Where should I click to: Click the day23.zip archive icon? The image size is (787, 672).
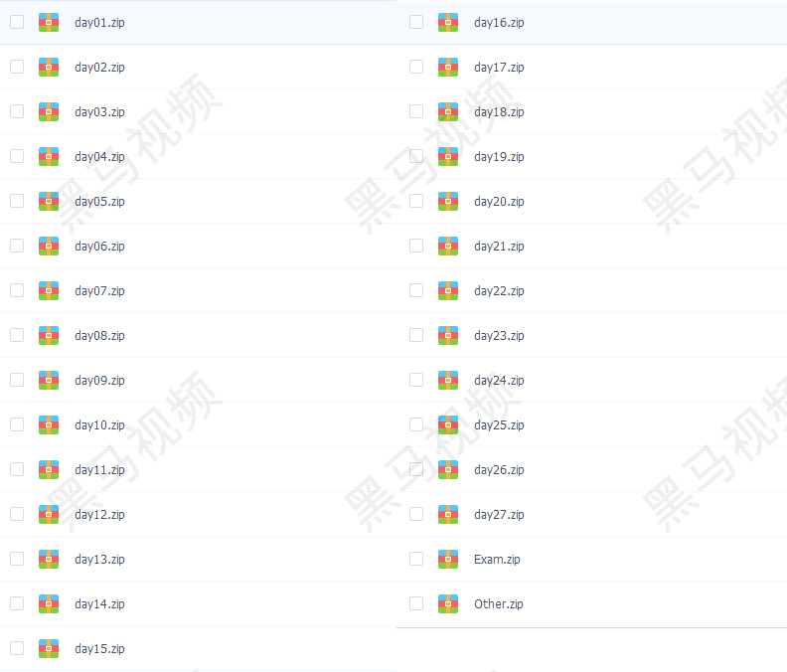[448, 335]
